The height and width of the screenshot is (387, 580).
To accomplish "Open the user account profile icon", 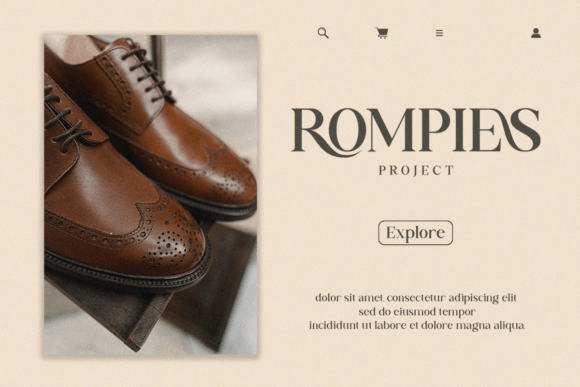I will 536,33.
